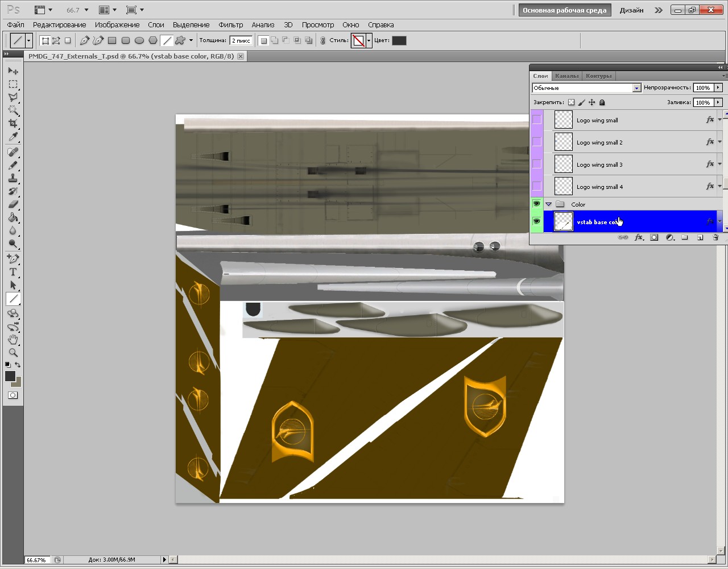The image size is (728, 569).
Task: Expand effects of Logo wing small 2
Action: 719,142
